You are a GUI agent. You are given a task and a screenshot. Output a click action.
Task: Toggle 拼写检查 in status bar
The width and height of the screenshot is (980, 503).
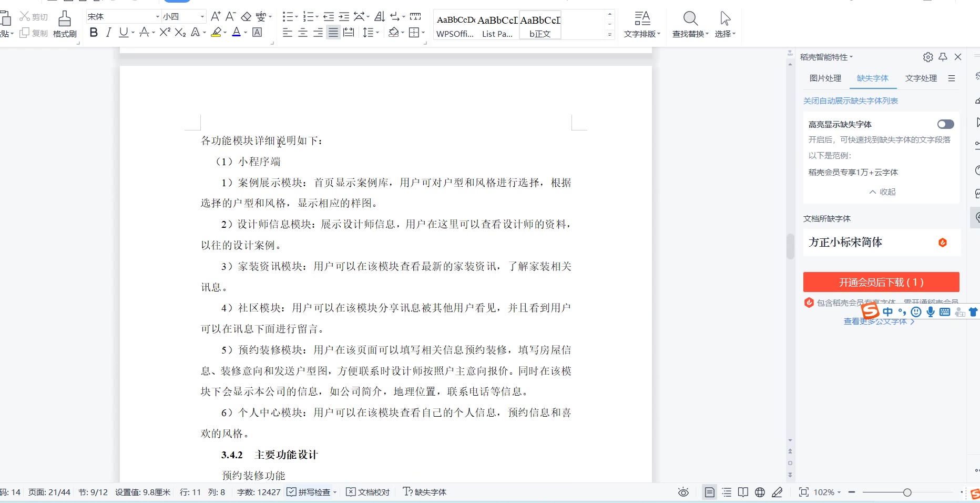309,492
